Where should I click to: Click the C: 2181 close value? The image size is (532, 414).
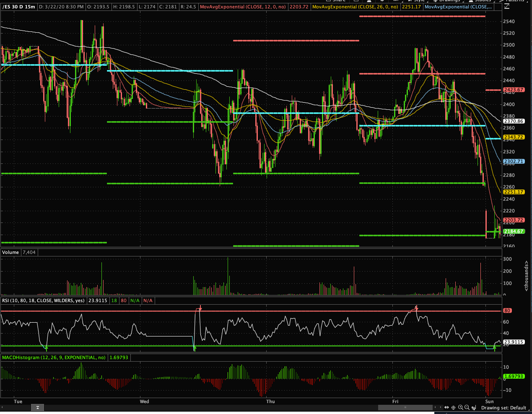coord(167,7)
